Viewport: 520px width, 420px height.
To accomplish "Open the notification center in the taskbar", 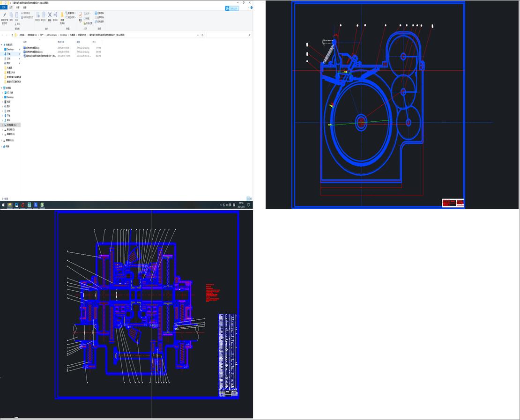I will (x=249, y=205).
